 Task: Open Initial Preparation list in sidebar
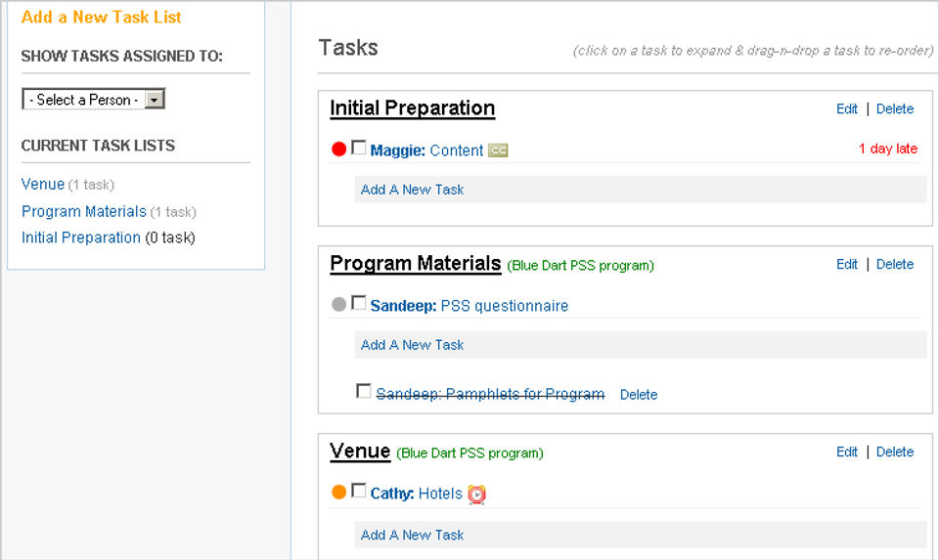pyautogui.click(x=81, y=238)
